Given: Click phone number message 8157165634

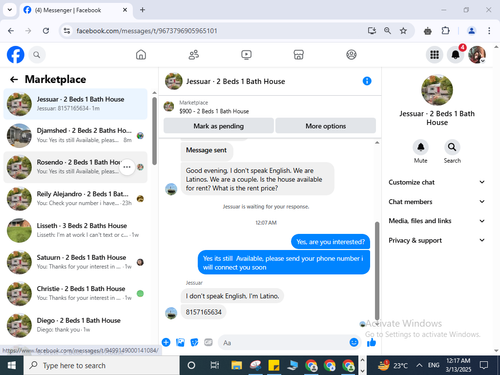Looking at the screenshot, I should tap(204, 312).
